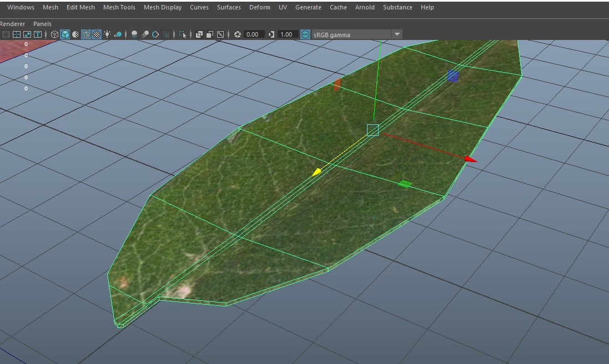Open the Curves menu
The image size is (609, 364).
coord(199,7)
